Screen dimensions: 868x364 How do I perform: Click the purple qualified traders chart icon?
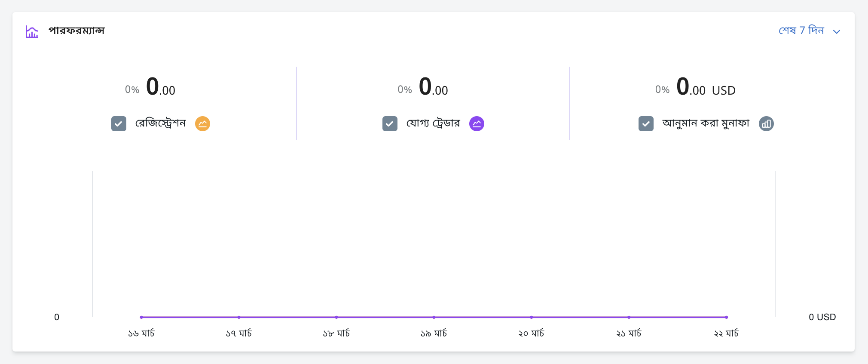[477, 123]
